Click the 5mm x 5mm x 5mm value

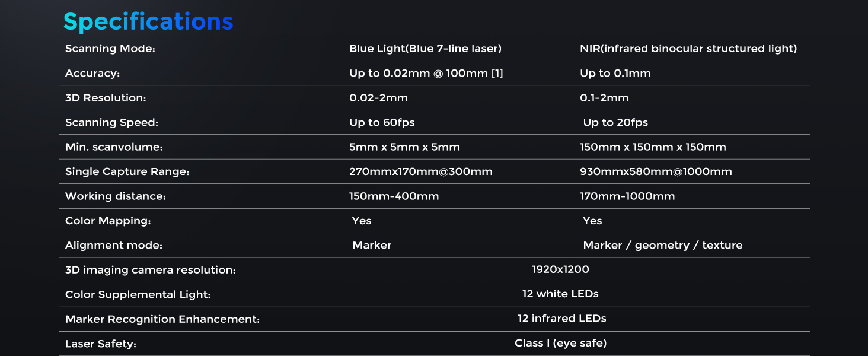point(404,147)
